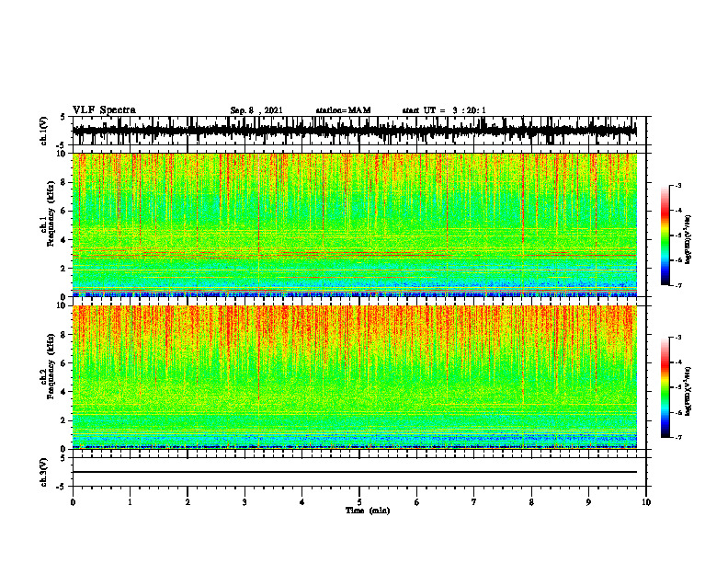
Task: Click time axis tick label "7"
Action: point(474,502)
